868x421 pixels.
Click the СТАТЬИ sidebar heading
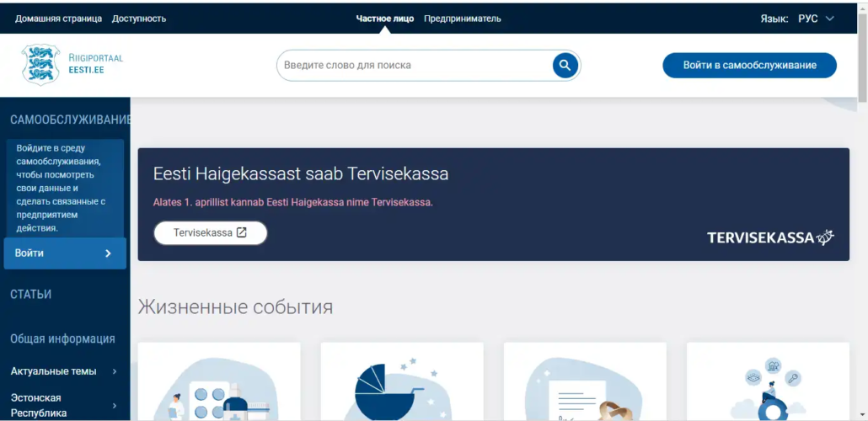[31, 295]
